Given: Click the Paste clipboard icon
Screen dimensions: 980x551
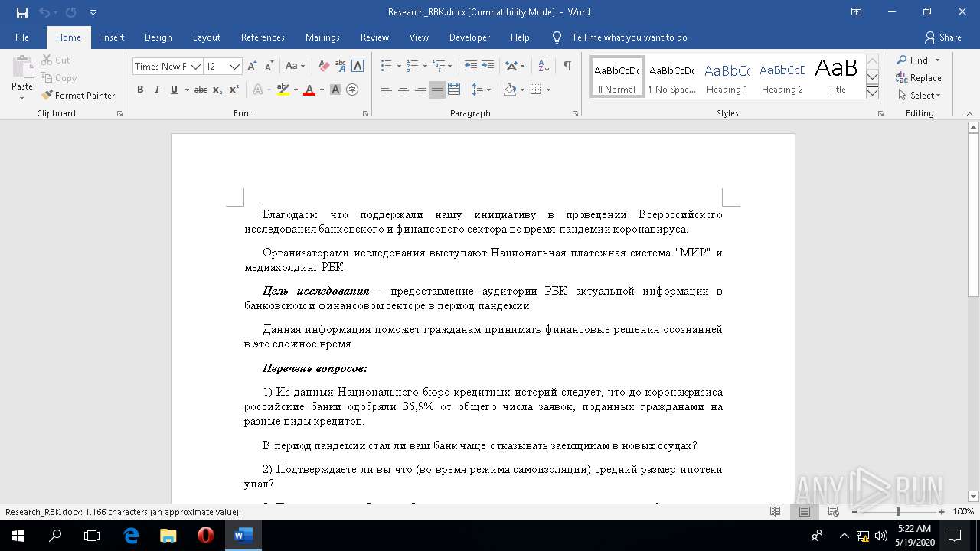Looking at the screenshot, I should point(22,67).
